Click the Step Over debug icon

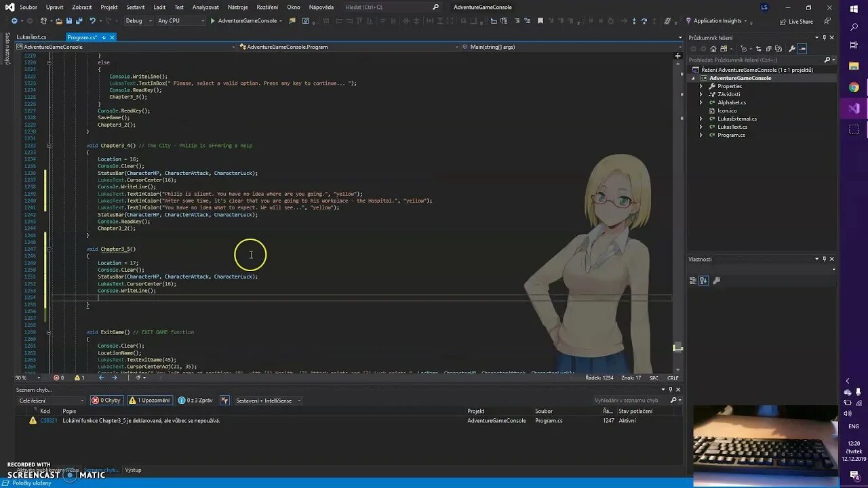[645, 21]
